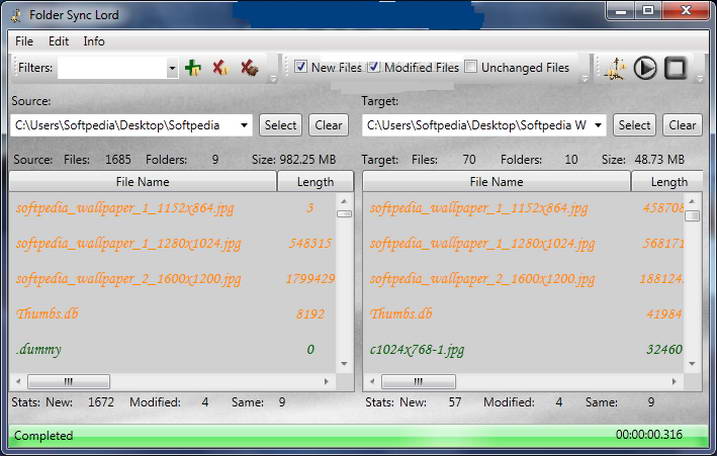
Task: Click the source list File Name column header
Action: [143, 182]
